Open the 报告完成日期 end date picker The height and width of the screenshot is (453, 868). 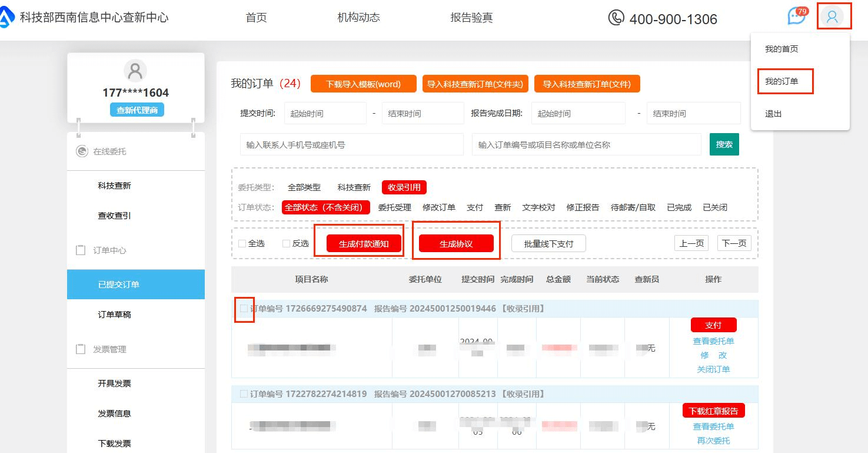pyautogui.click(x=693, y=113)
